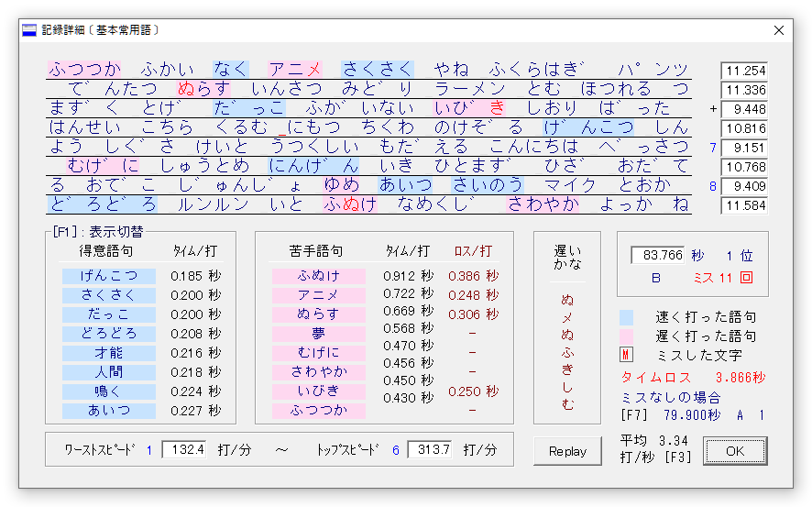Click the 11.254 time field

[x=744, y=71]
